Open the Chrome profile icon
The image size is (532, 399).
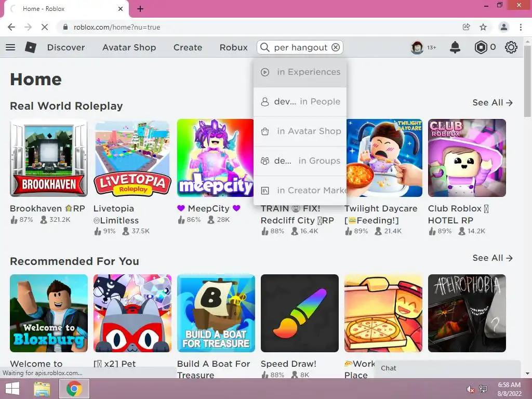[x=504, y=27]
